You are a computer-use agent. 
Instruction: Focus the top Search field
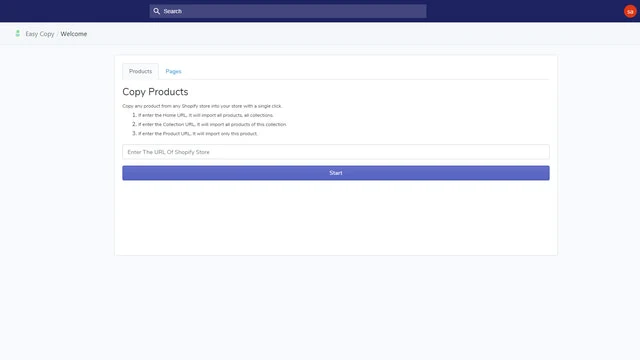288,11
